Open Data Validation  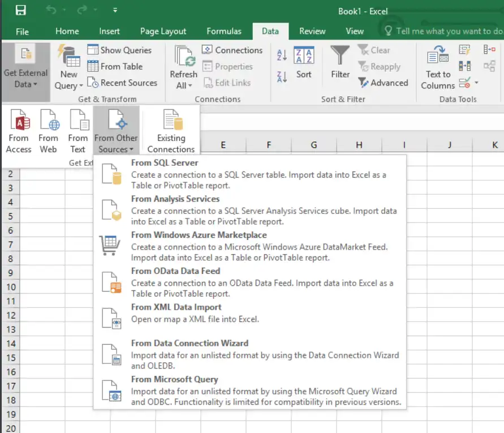click(x=464, y=83)
